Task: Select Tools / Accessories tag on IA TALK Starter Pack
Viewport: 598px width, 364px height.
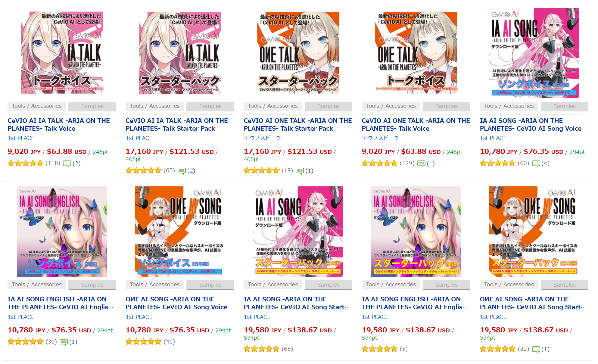Action: coord(154,106)
